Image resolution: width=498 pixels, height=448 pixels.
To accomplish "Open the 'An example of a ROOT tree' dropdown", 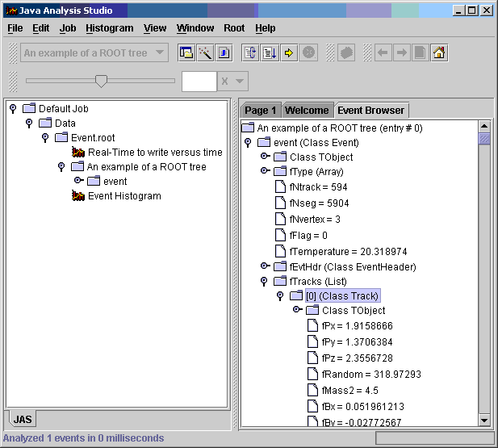I will tap(160, 53).
